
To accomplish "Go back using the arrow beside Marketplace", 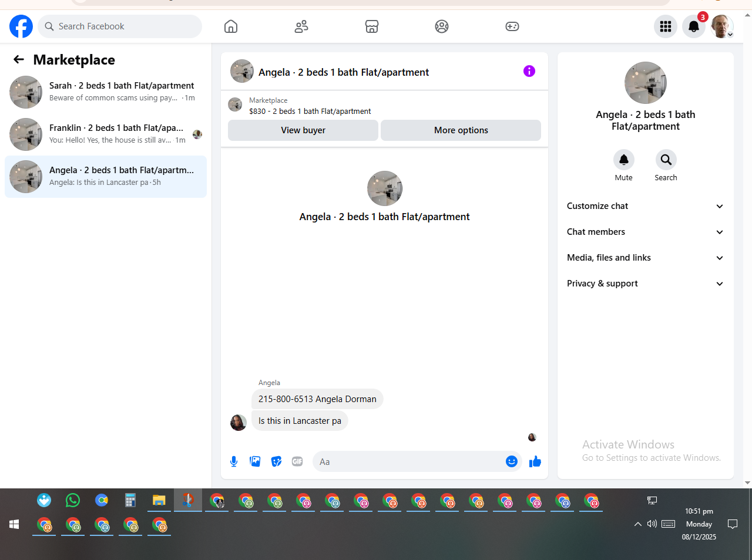I will (x=19, y=59).
